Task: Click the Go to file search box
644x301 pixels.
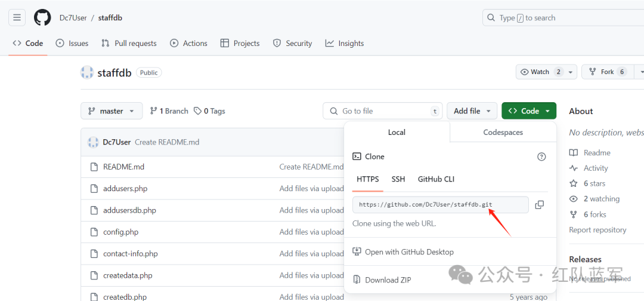Action: pos(382,111)
